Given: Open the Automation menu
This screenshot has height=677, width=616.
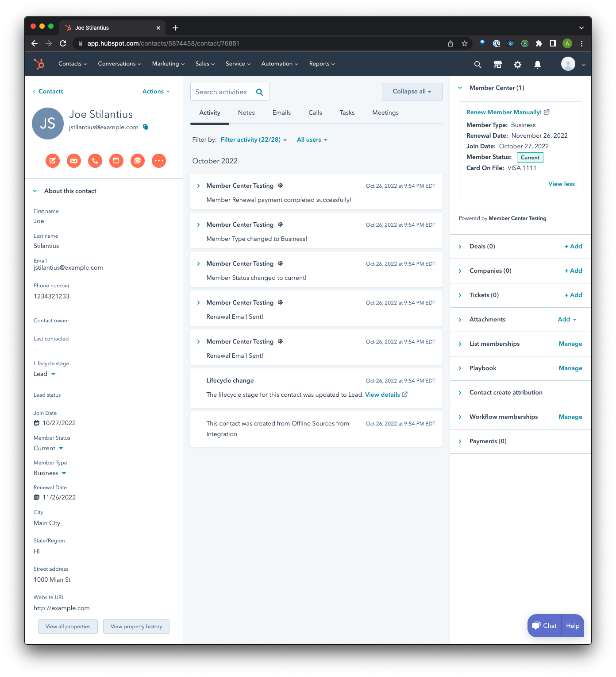Looking at the screenshot, I should pyautogui.click(x=279, y=63).
